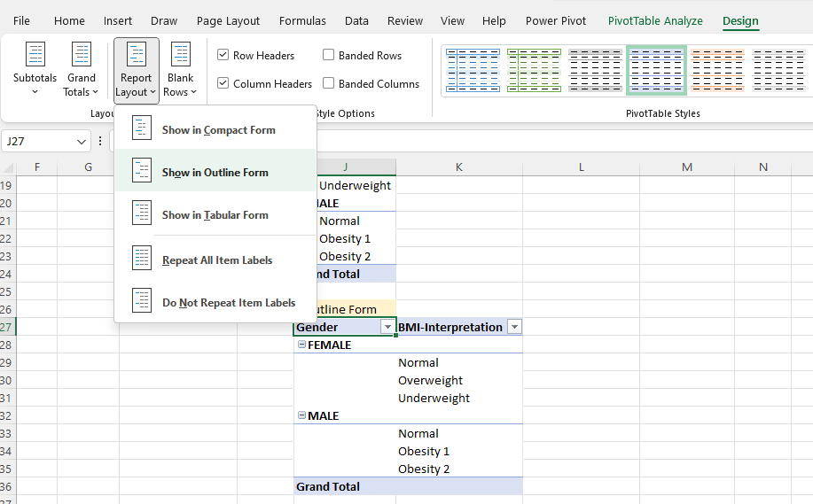Viewport: 813px width, 504px height.
Task: Click the Obesity 1 cell in row 34
Action: point(459,451)
